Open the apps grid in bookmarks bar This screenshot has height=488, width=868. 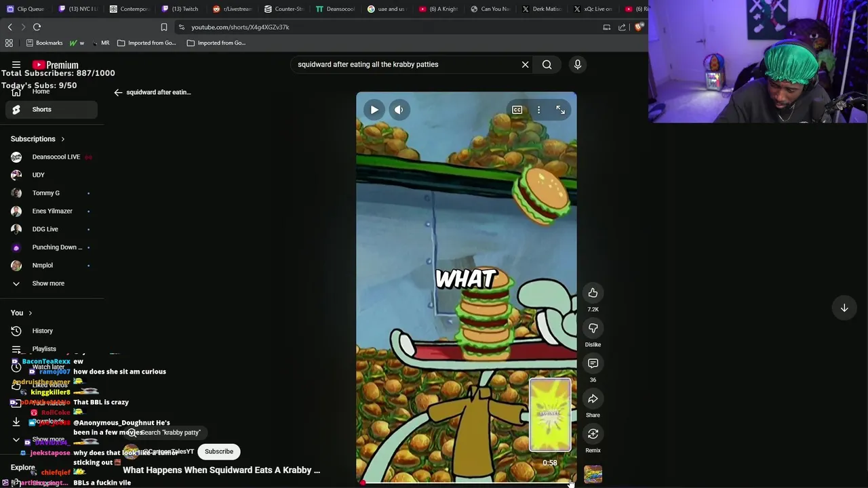pyautogui.click(x=9, y=43)
